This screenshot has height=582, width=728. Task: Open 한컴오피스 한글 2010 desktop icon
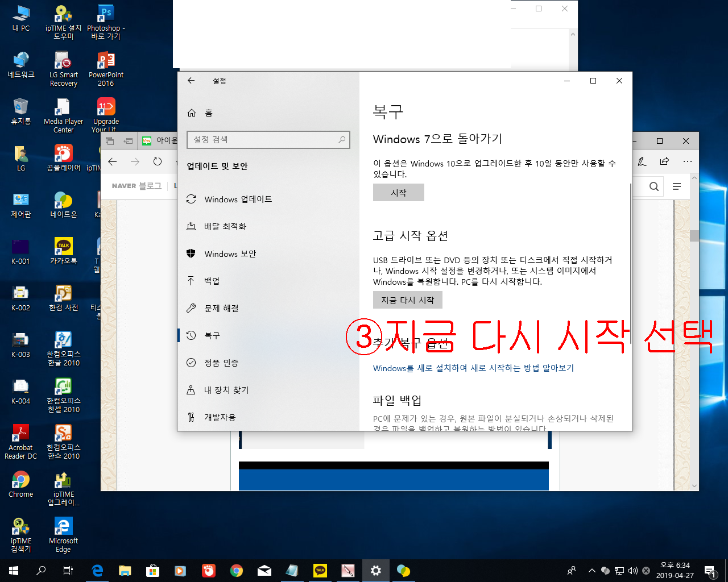pyautogui.click(x=64, y=348)
